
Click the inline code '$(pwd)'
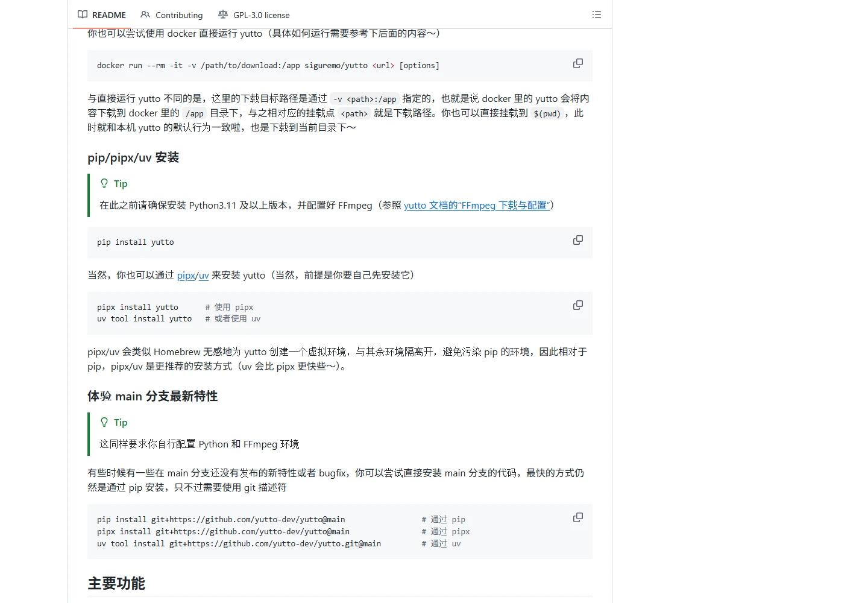[x=547, y=113]
